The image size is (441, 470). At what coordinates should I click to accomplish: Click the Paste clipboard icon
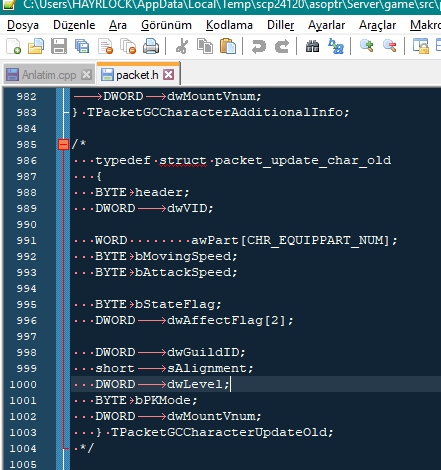[228, 46]
